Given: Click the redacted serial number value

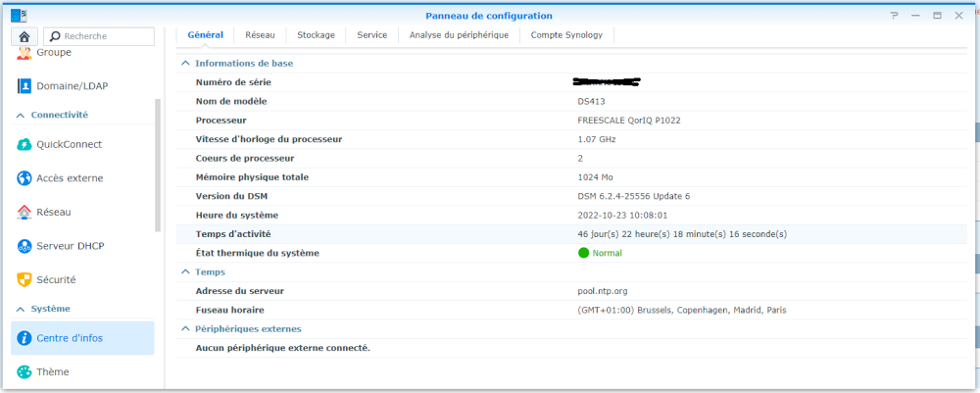Looking at the screenshot, I should [x=607, y=82].
